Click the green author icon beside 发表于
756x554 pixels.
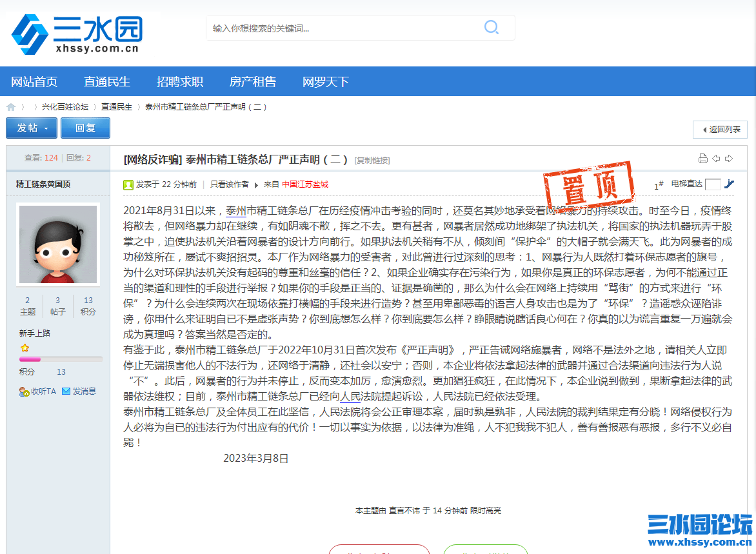(128, 184)
